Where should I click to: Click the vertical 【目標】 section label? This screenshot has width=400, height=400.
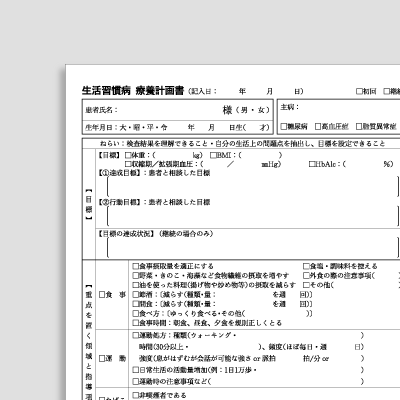tap(89, 204)
